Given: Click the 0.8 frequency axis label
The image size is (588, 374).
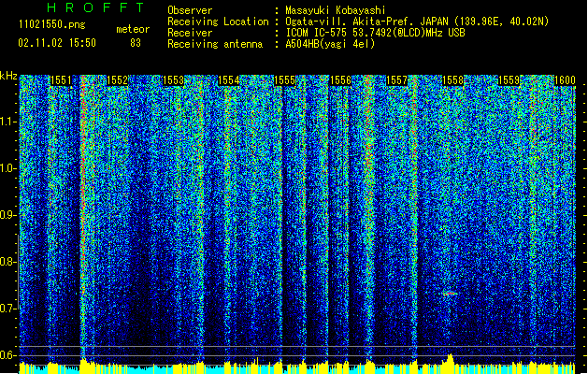Looking at the screenshot, I should [x=7, y=262].
